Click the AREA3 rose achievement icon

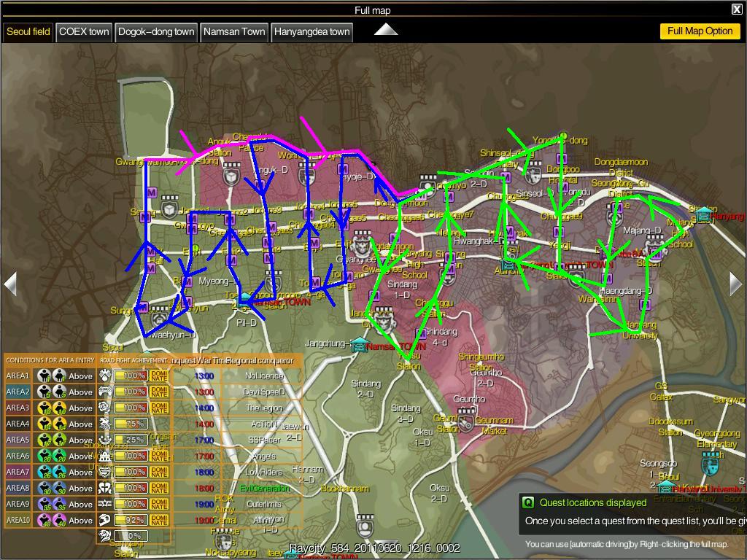click(x=105, y=408)
